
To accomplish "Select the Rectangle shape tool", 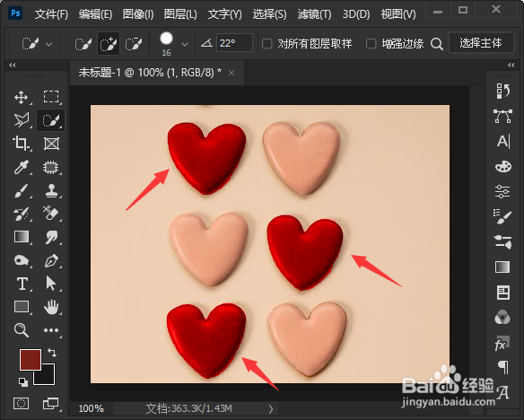I will [x=21, y=306].
